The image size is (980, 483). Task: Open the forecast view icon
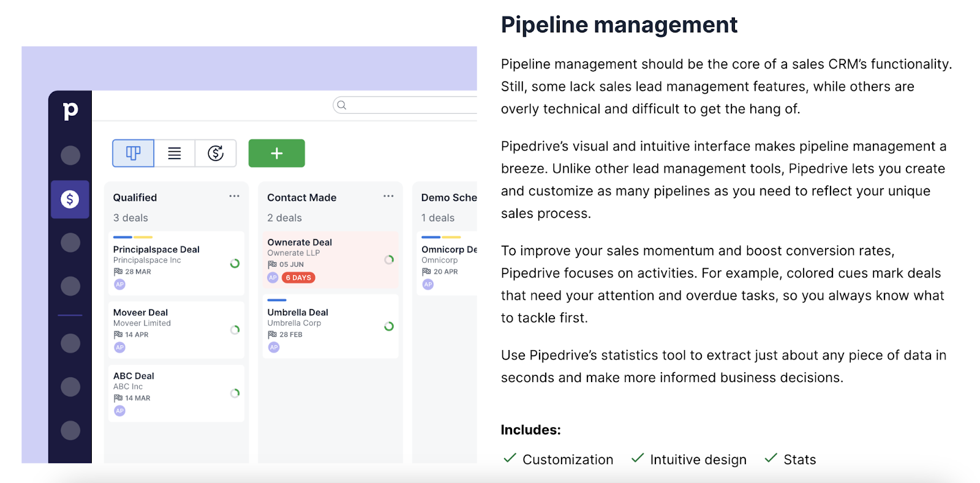(x=216, y=153)
